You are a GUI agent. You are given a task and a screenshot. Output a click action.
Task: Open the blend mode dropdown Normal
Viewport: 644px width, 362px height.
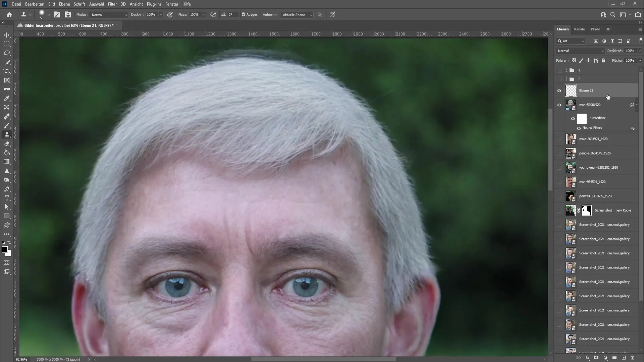pos(580,50)
